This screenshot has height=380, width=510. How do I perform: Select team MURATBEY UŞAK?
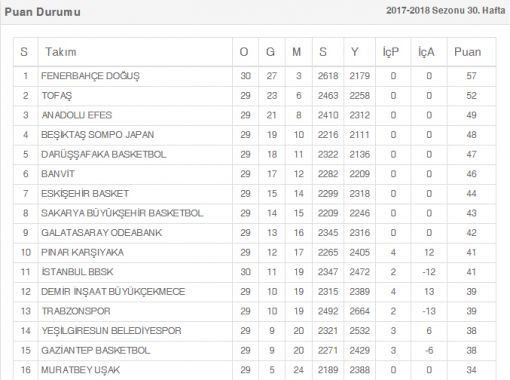click(x=80, y=370)
